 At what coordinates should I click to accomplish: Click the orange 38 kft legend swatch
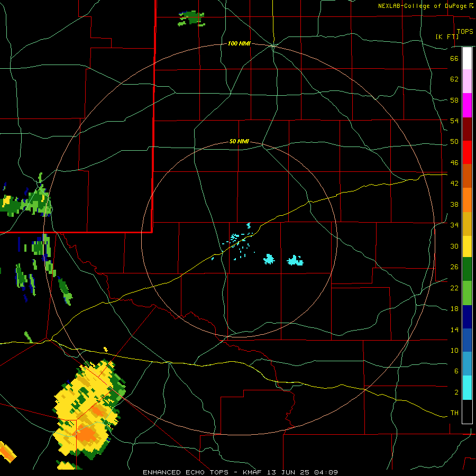(467, 200)
